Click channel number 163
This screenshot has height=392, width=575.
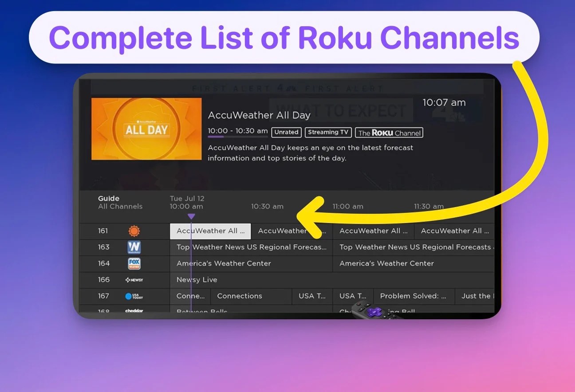point(104,247)
